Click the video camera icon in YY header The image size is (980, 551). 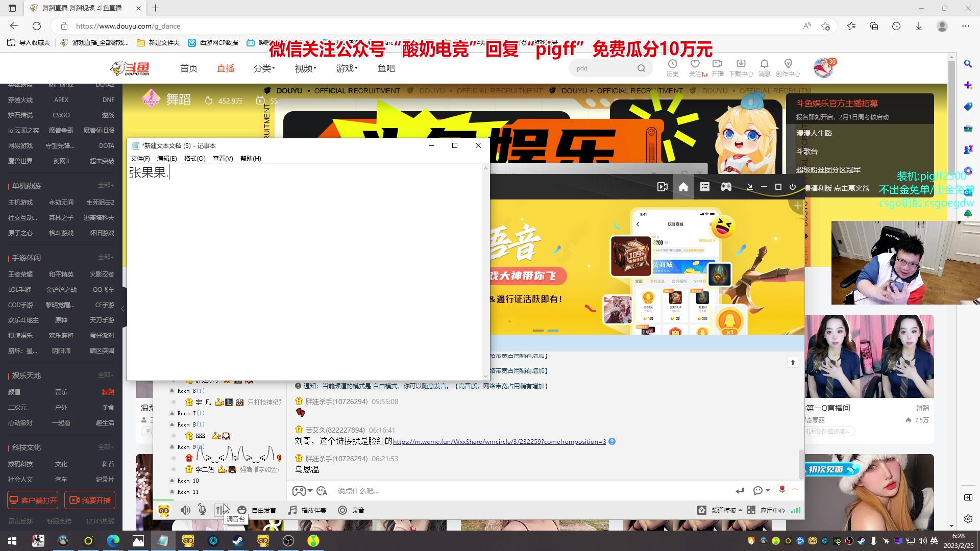tap(663, 187)
